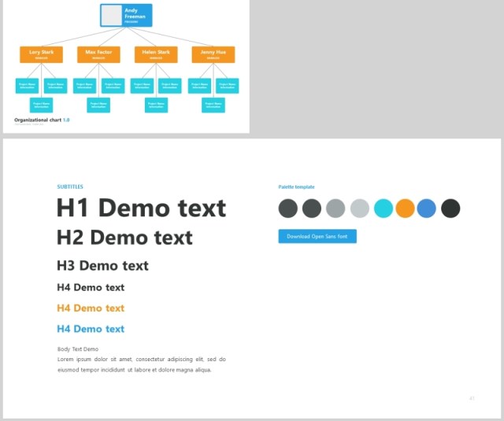This screenshot has width=504, height=421.
Task: Select the cyan palette color circle
Action: (384, 209)
